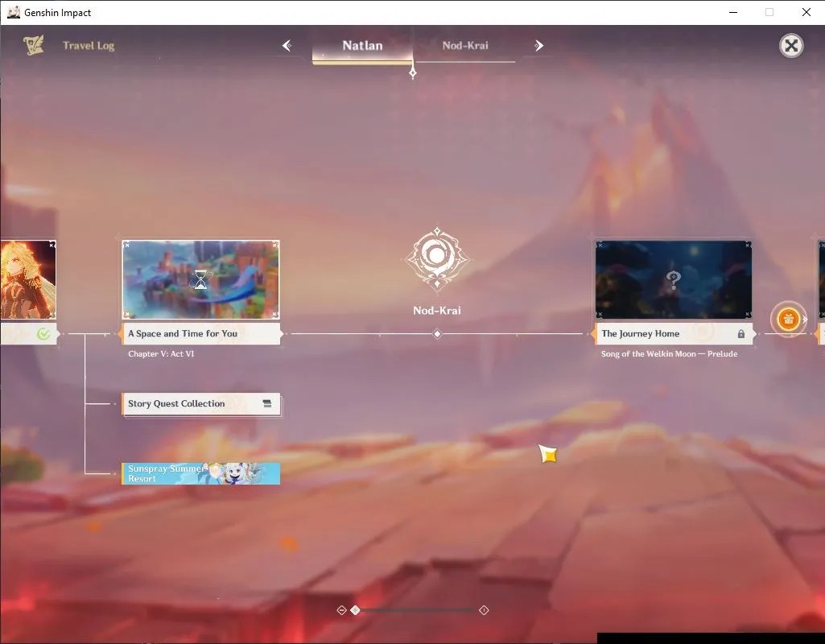Viewport: 825px width, 644px height.
Task: Go to next region with right arrow
Action: (x=538, y=46)
